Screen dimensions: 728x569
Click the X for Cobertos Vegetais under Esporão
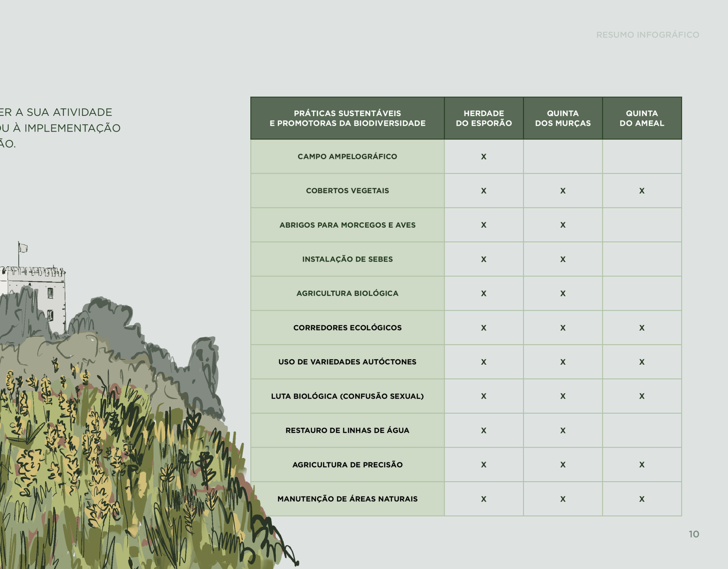point(484,191)
